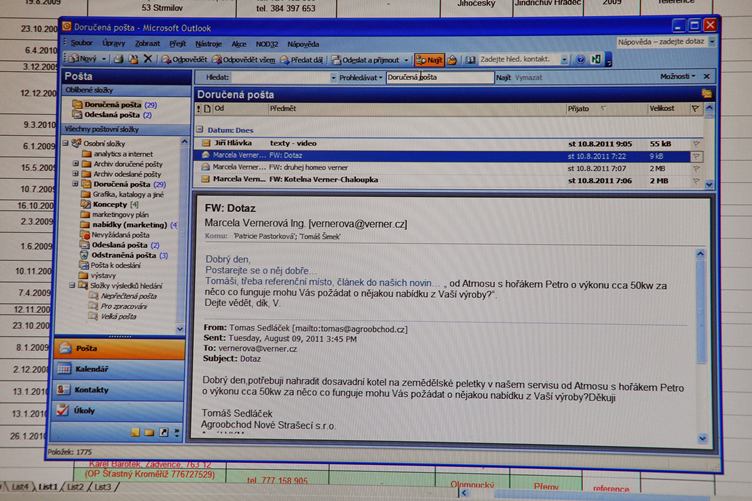752x501 pixels.
Task: Click Vymazat in search bar
Action: [x=529, y=77]
